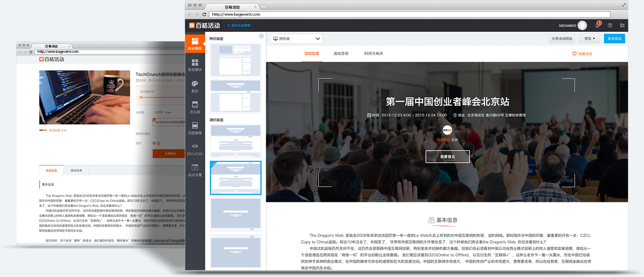The image size is (644, 277).
Task: Open 站点设置 site settings icon
Action: (x=195, y=170)
